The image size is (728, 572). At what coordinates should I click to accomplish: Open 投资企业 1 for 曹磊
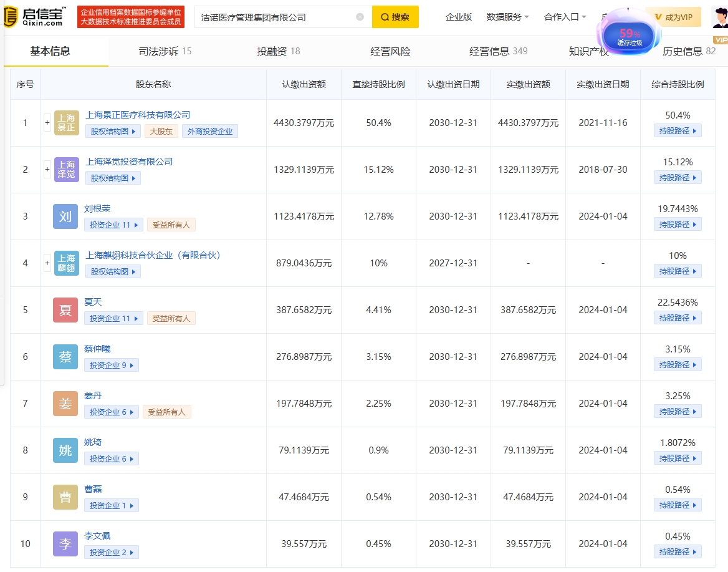click(112, 505)
